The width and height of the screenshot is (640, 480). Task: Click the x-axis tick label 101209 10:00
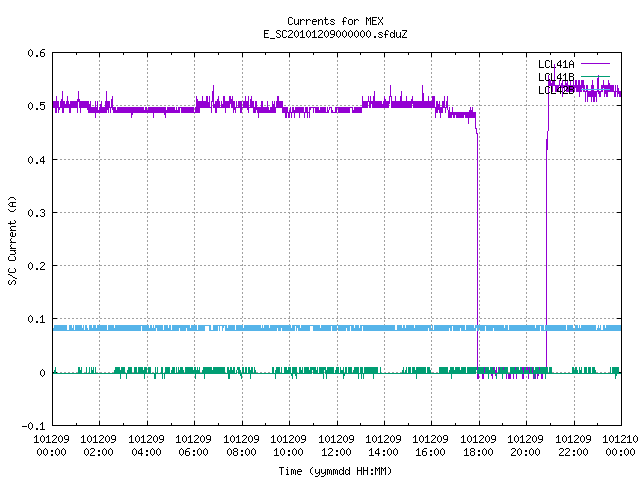point(289,445)
